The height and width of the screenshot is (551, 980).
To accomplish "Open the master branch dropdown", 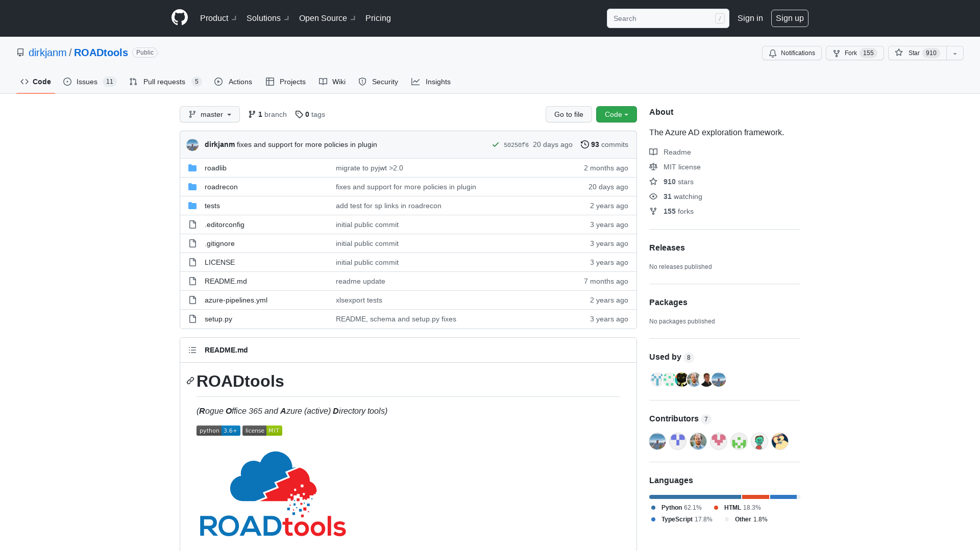I will 210,114.
